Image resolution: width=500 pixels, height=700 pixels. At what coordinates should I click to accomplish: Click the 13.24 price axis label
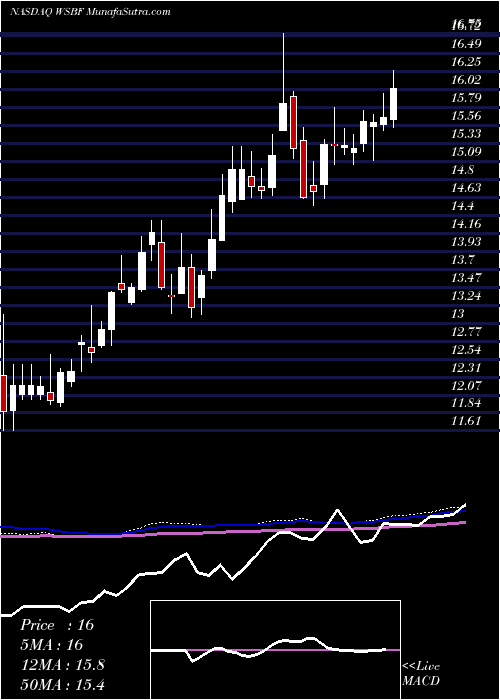[467, 296]
